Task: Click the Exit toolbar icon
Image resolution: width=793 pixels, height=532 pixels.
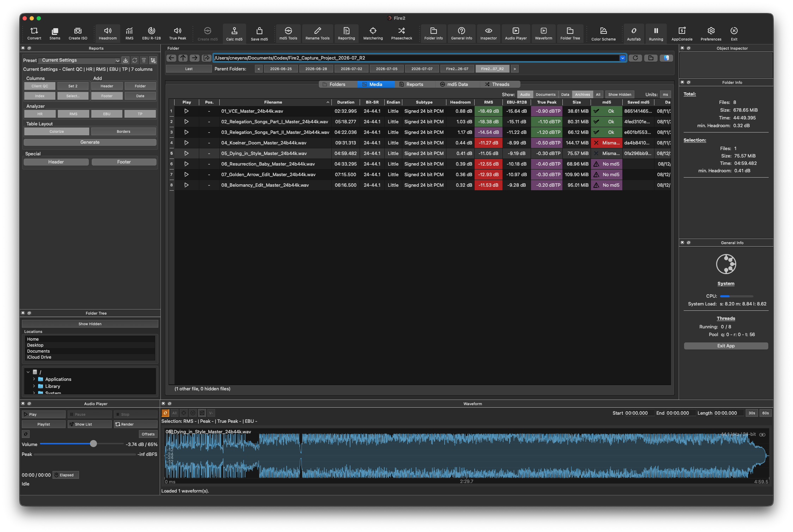Action: pos(734,34)
